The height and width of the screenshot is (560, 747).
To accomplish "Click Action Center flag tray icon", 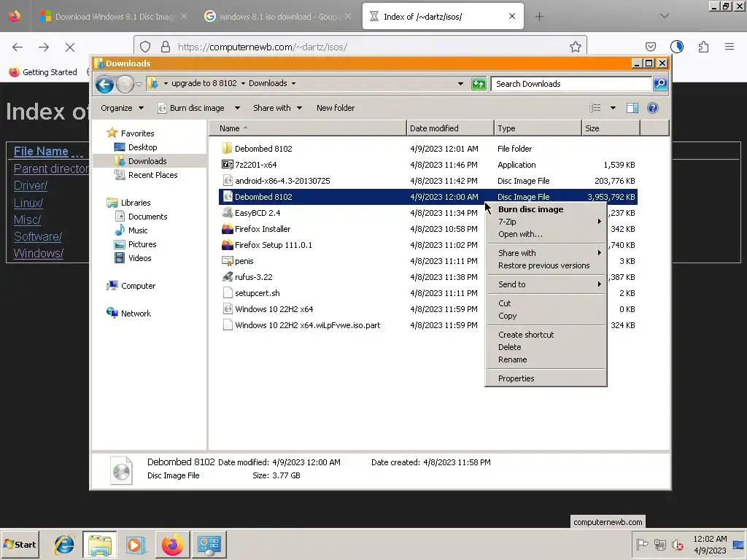I will tap(642, 544).
